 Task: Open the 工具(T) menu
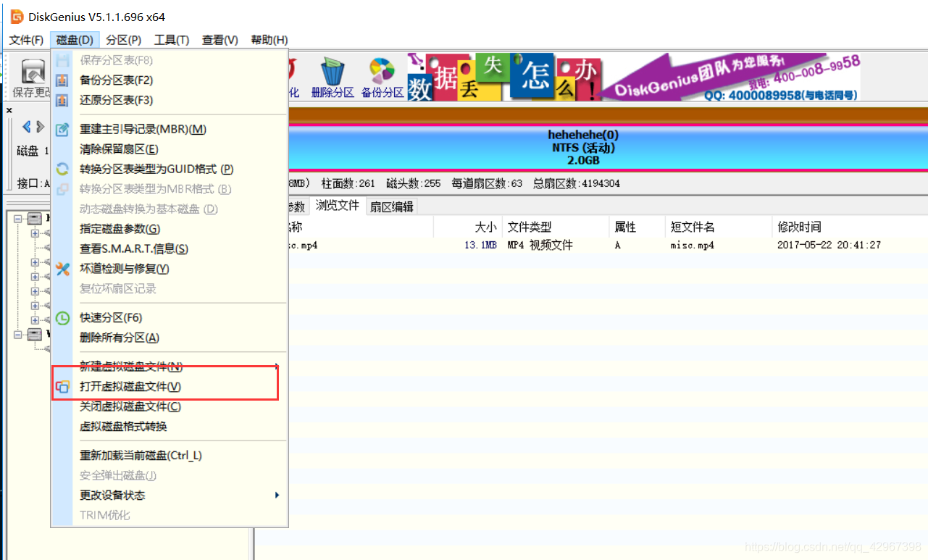[172, 40]
